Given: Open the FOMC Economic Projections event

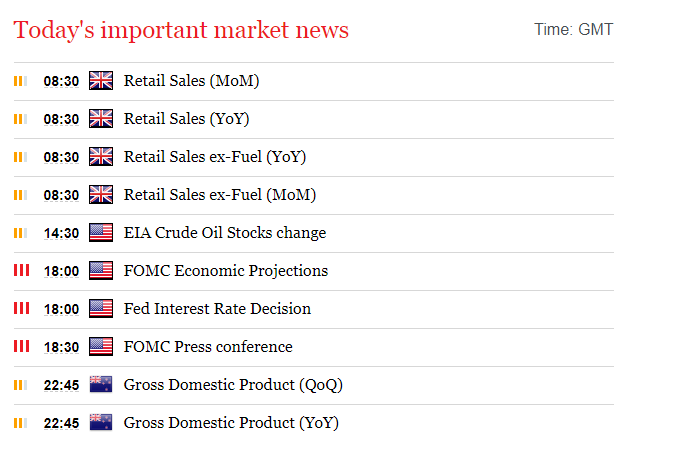Looking at the screenshot, I should coord(226,271).
